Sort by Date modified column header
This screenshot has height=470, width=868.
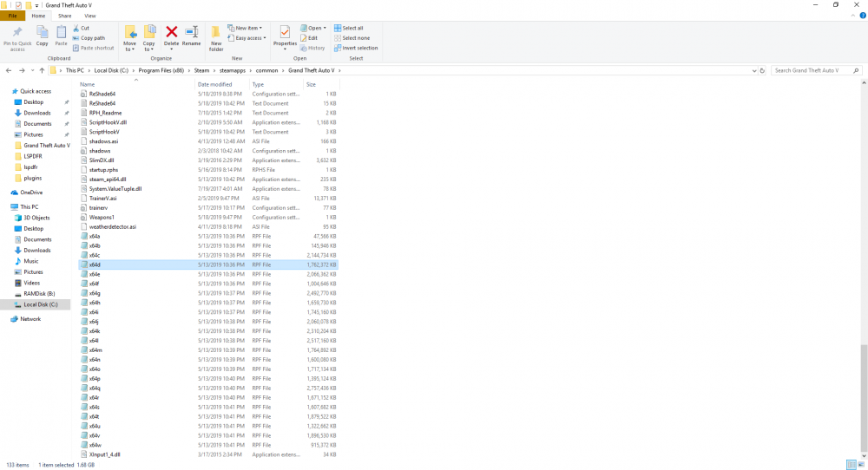point(222,85)
